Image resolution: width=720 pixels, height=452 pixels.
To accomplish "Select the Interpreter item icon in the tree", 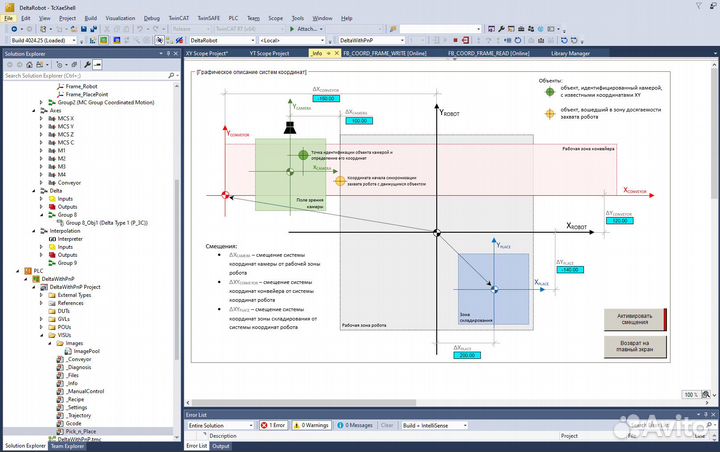I will click(52, 239).
